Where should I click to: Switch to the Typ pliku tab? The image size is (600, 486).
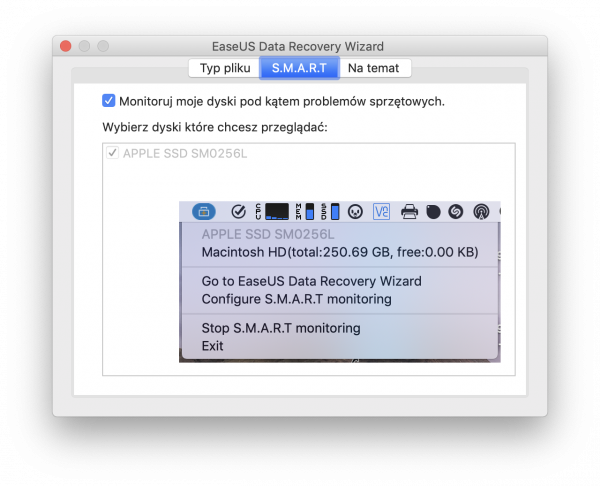tap(225, 68)
